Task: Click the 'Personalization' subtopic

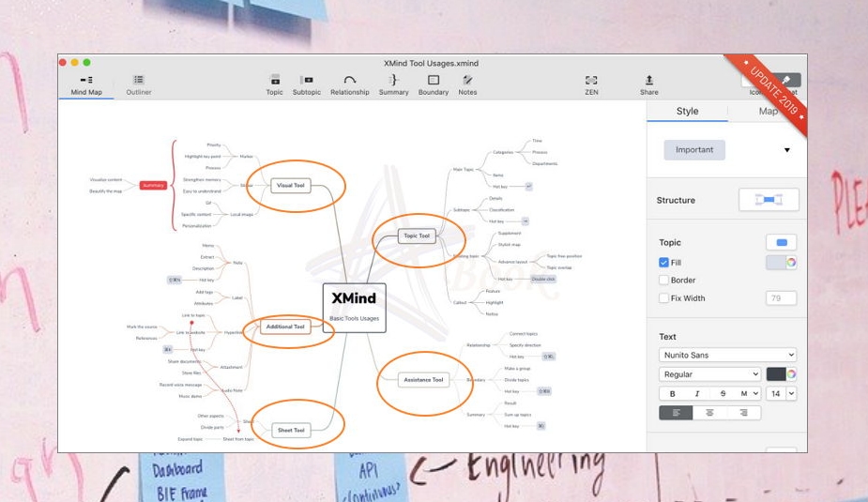Action: click(196, 226)
